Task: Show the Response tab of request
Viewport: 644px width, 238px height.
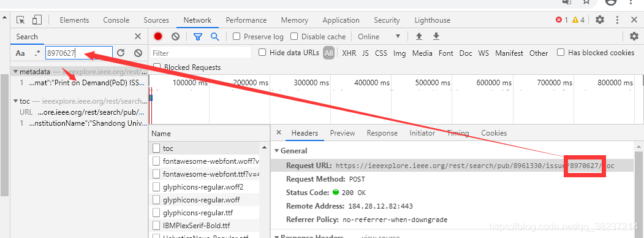Action: [x=382, y=132]
